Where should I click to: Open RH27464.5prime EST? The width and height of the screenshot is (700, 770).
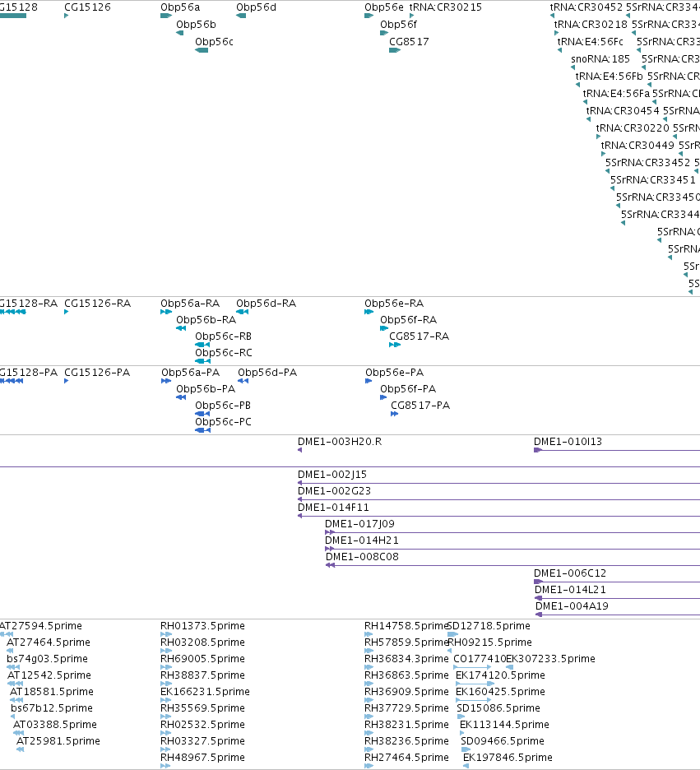pyautogui.click(x=369, y=766)
